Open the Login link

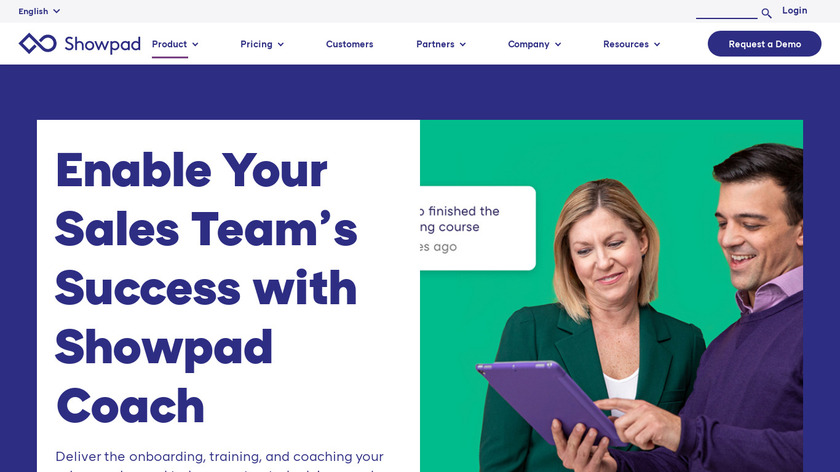click(x=794, y=11)
